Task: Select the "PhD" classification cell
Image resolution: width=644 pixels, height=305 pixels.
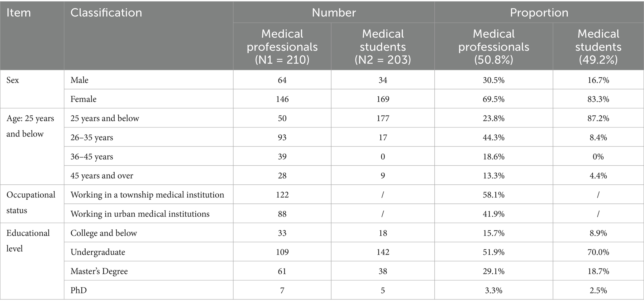Action: tap(79, 290)
